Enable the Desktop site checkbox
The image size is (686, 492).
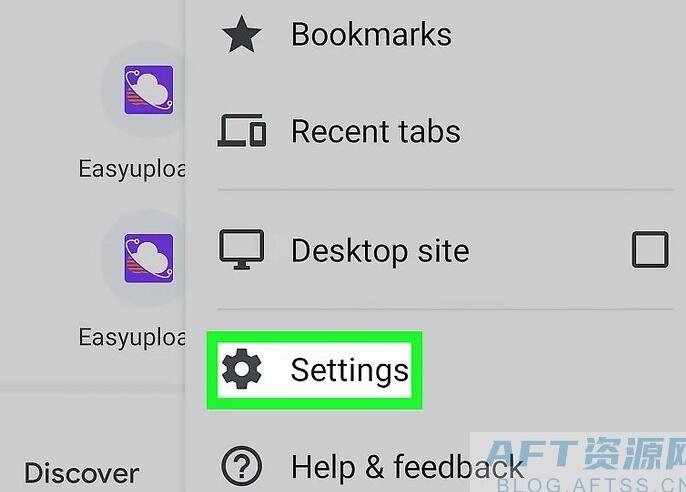click(x=650, y=250)
